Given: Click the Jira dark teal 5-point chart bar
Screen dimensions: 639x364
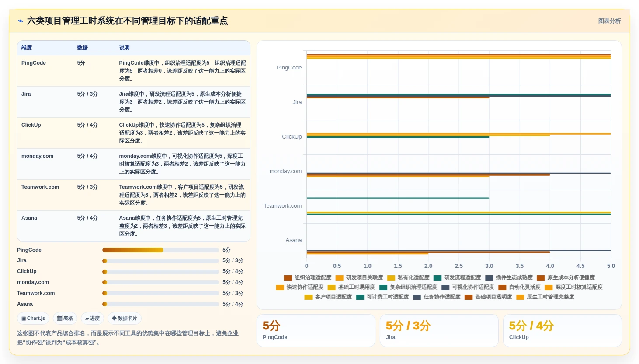Looking at the screenshot, I should coord(458,94).
